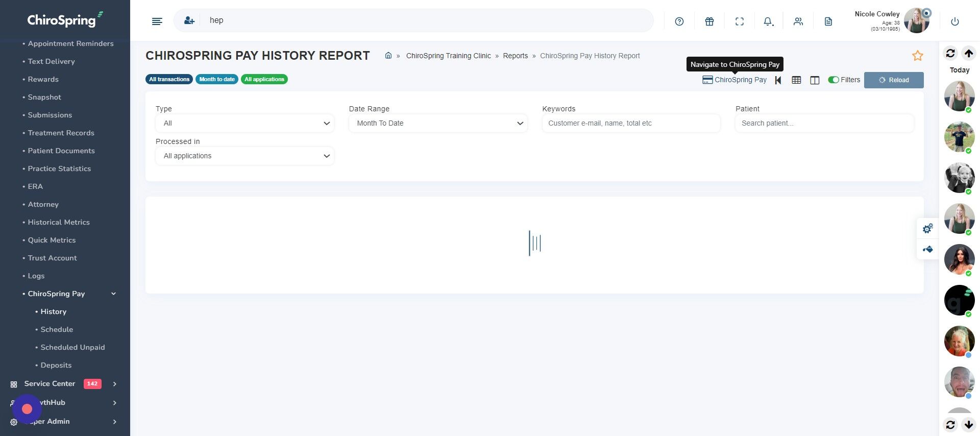This screenshot has width=980, height=436.
Task: Navigate to ChiroSpring Pay link
Action: point(734,80)
